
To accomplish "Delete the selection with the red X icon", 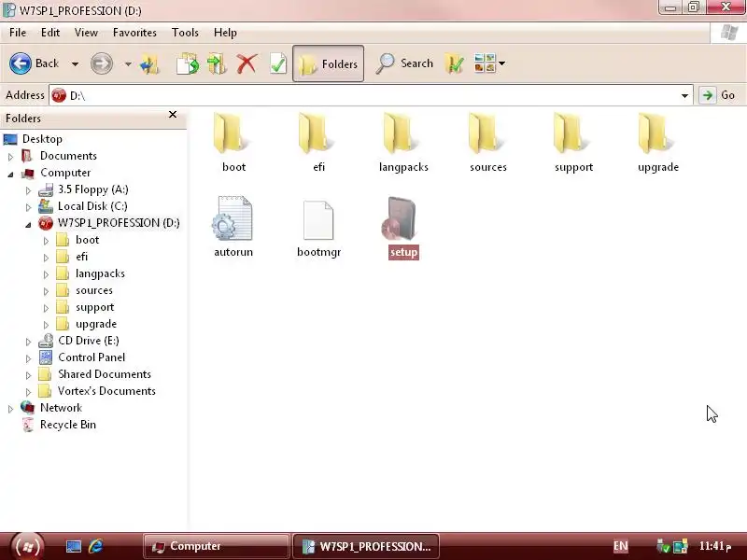I will (x=247, y=63).
